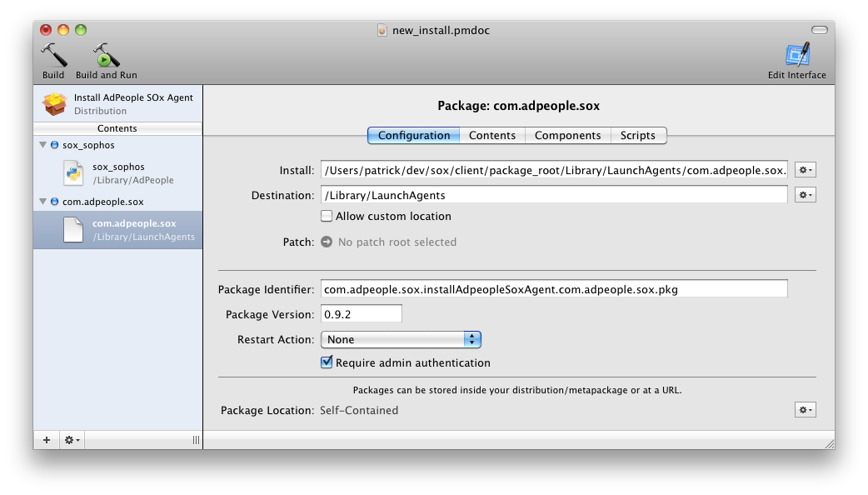Open the sidebar gear action menu
The width and height of the screenshot is (868, 495).
click(x=72, y=440)
